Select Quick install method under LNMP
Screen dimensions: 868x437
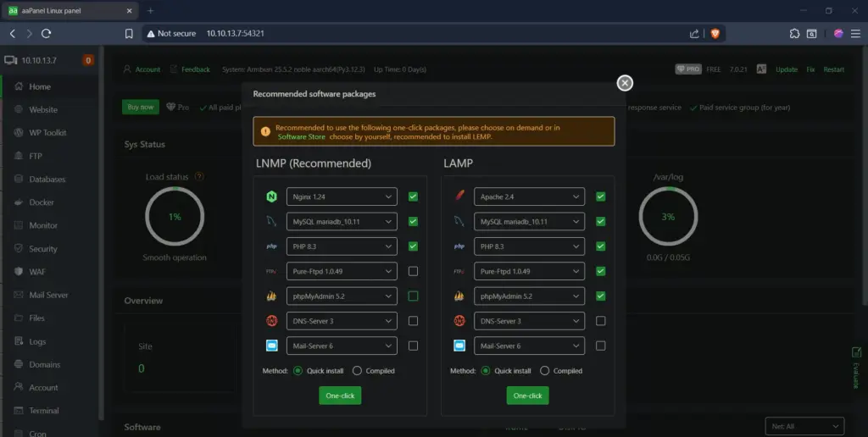298,371
